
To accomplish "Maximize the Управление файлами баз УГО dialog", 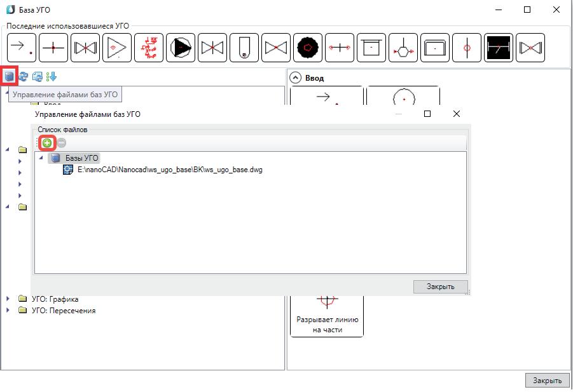I will coord(427,114).
